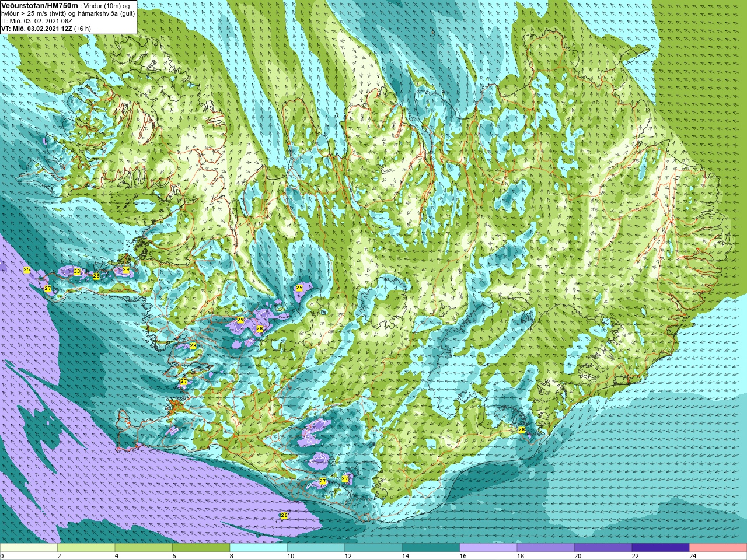Click the legend scale label 24
The height and width of the screenshot is (560, 747).
693,556
